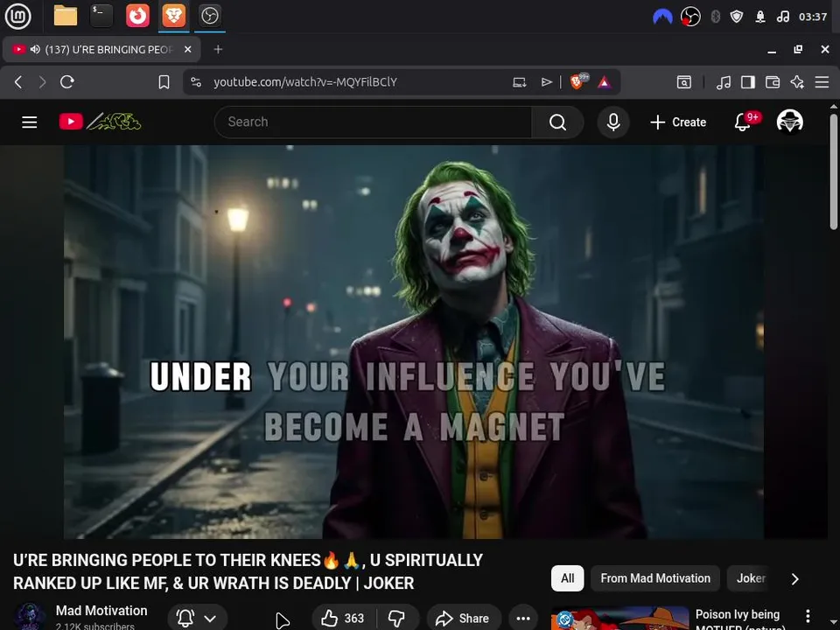Share this video
The image size is (840, 630).
tap(464, 619)
